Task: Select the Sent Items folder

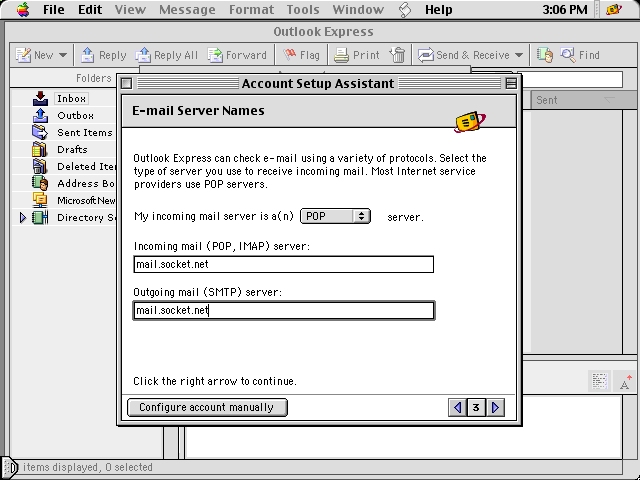Action: click(84, 133)
